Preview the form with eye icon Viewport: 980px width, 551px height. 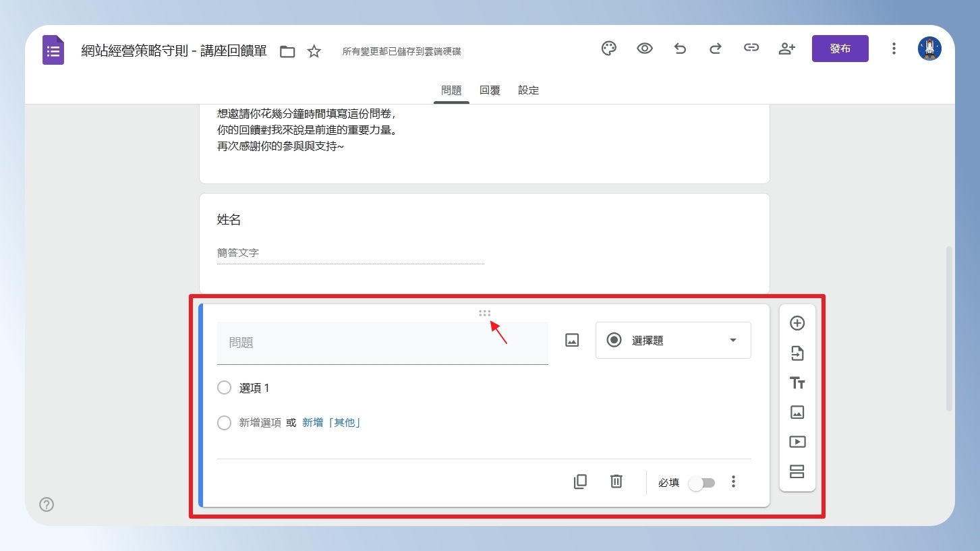(x=645, y=49)
